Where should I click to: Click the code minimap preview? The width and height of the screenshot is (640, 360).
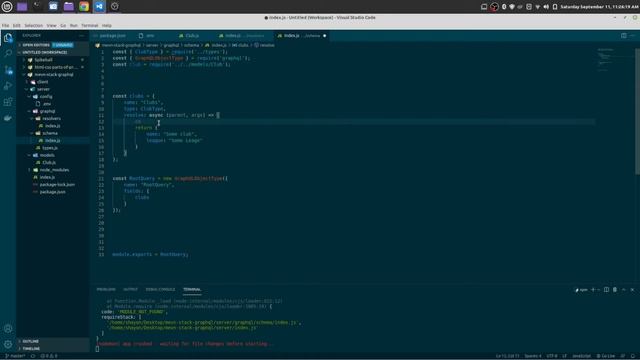click(606, 61)
